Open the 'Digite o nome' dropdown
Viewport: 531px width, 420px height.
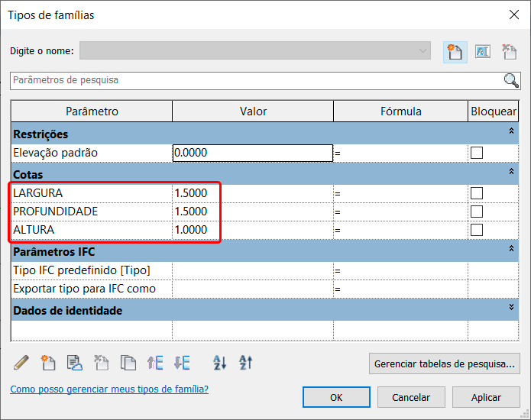point(423,51)
